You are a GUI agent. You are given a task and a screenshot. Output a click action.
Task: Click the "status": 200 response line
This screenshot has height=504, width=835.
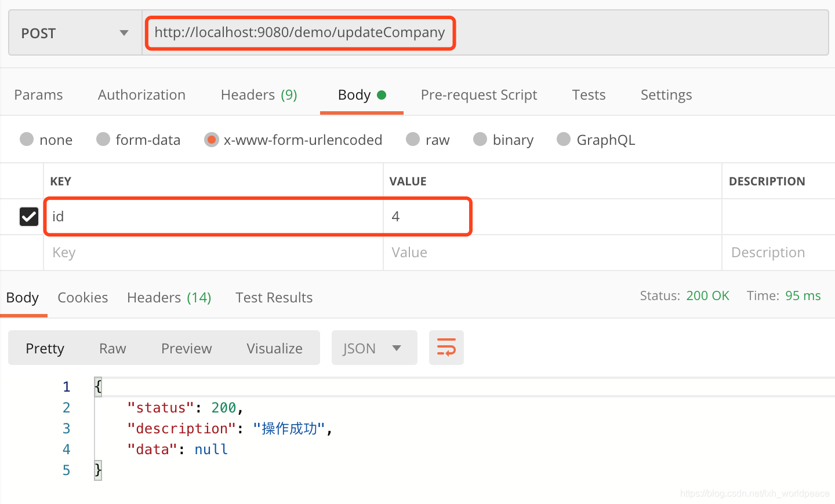[x=185, y=408]
